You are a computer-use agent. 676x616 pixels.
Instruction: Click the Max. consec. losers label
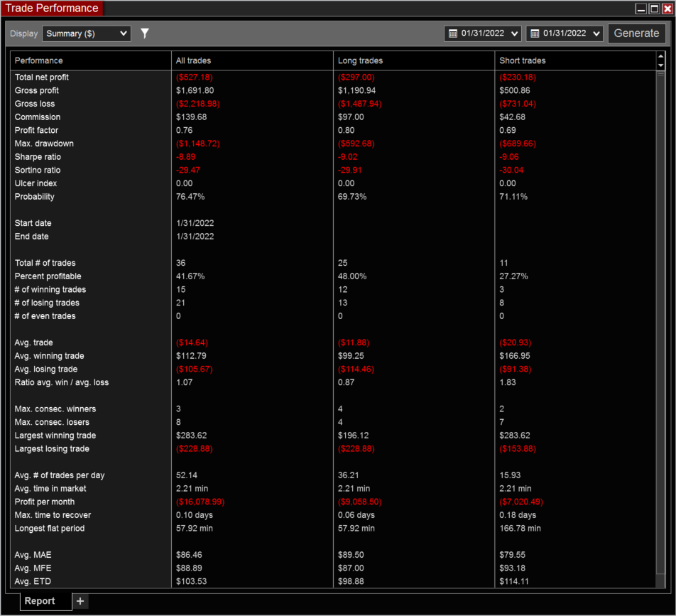click(52, 422)
